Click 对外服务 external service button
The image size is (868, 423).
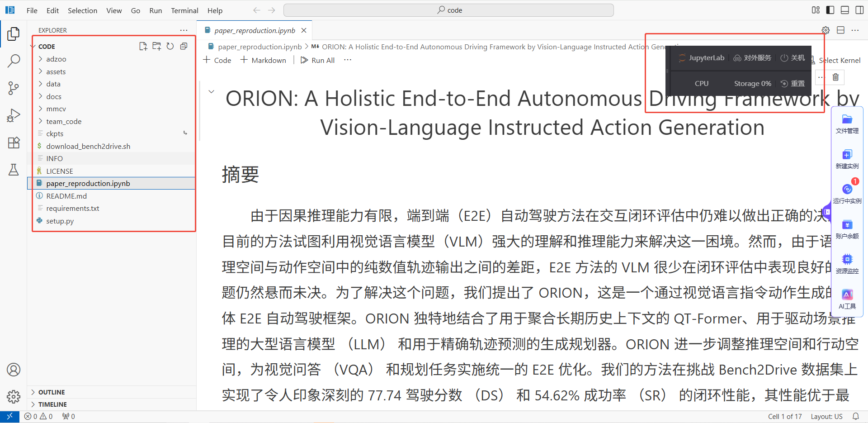click(752, 58)
